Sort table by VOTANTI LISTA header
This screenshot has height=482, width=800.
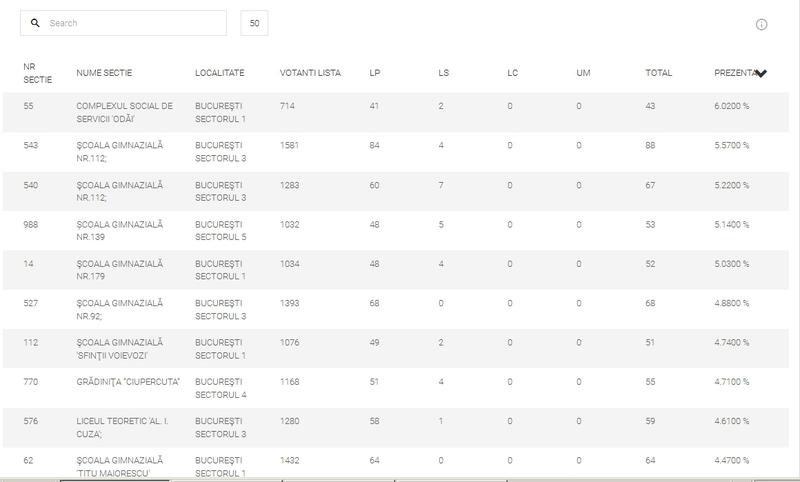click(x=310, y=73)
